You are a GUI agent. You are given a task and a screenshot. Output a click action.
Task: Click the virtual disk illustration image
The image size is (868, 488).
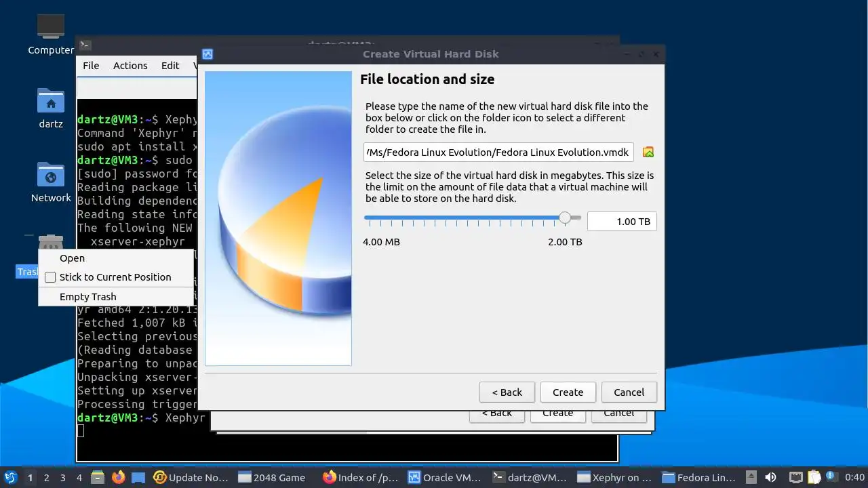(278, 218)
